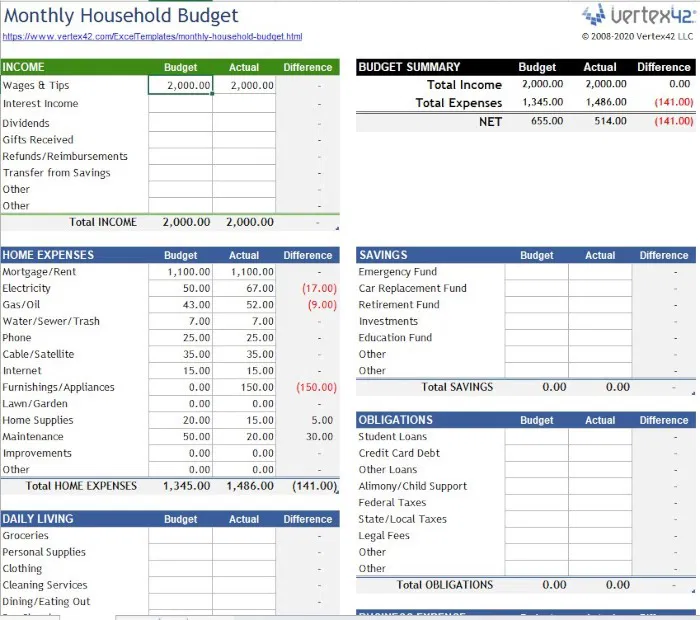The height and width of the screenshot is (620, 700).
Task: Click the Emergency Fund budget cell
Action: pyautogui.click(x=537, y=272)
